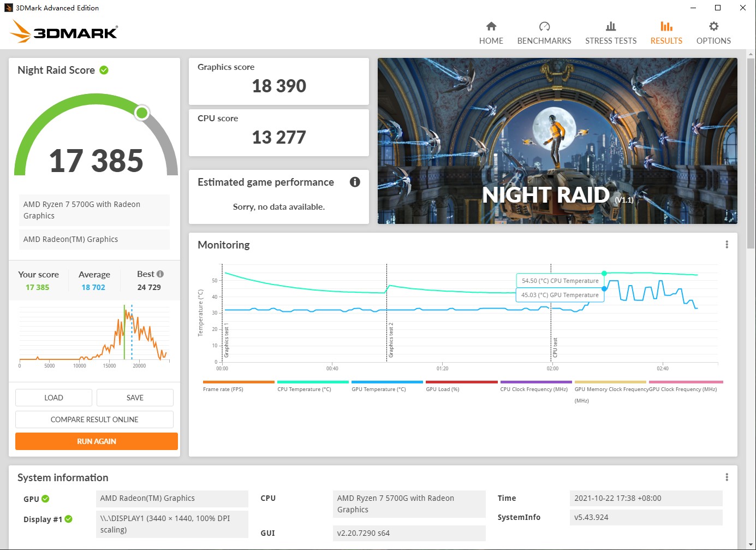
Task: Click the 3DMark logo
Action: (64, 32)
